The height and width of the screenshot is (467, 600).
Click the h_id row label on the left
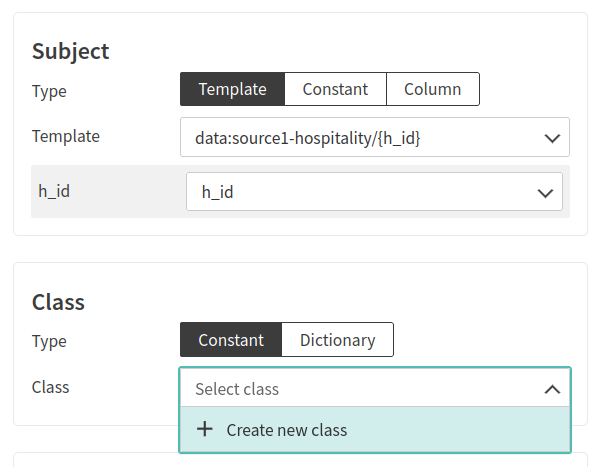(56, 191)
